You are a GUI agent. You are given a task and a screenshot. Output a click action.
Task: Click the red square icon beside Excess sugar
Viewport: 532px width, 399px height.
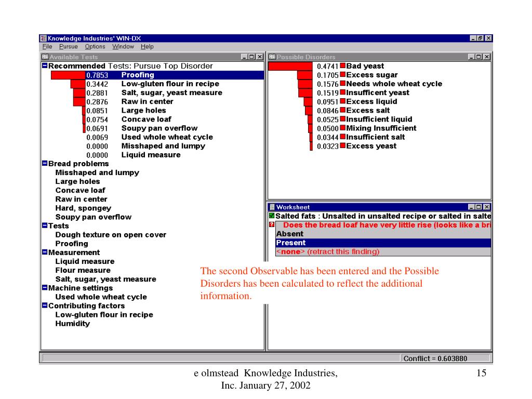point(343,74)
